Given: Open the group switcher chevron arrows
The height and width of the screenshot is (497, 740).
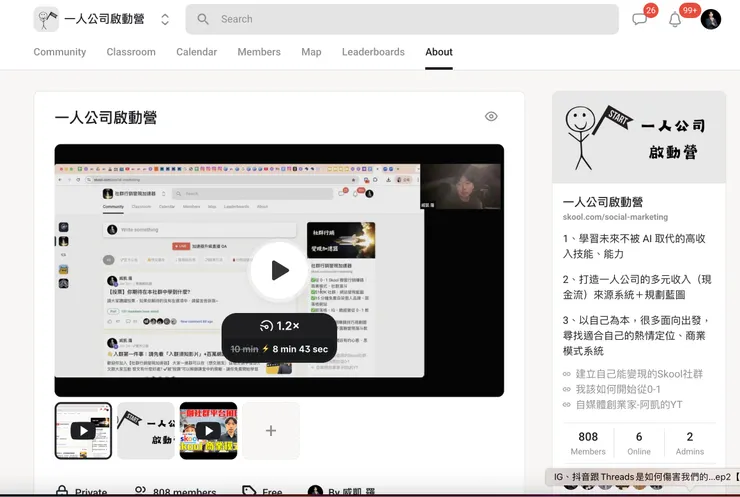Looking at the screenshot, I should (165, 19).
